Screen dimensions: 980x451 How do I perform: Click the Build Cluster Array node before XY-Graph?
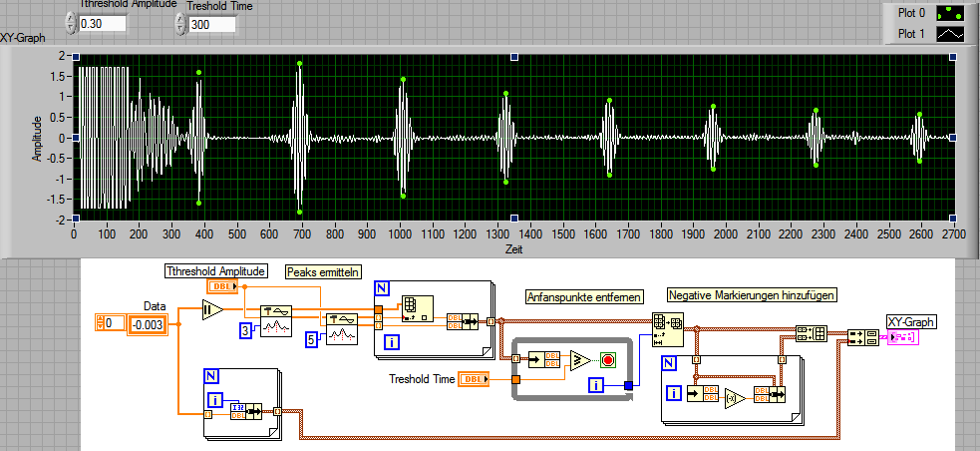[x=863, y=338]
